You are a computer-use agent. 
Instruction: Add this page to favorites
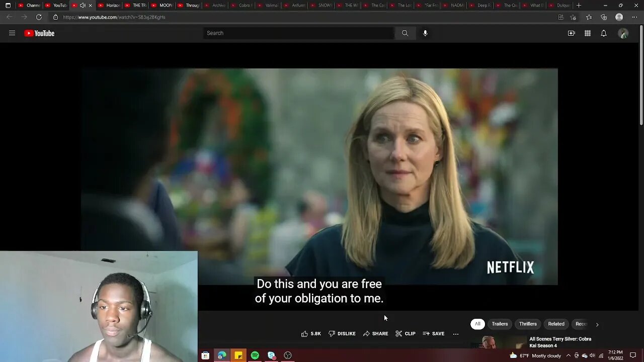click(573, 17)
